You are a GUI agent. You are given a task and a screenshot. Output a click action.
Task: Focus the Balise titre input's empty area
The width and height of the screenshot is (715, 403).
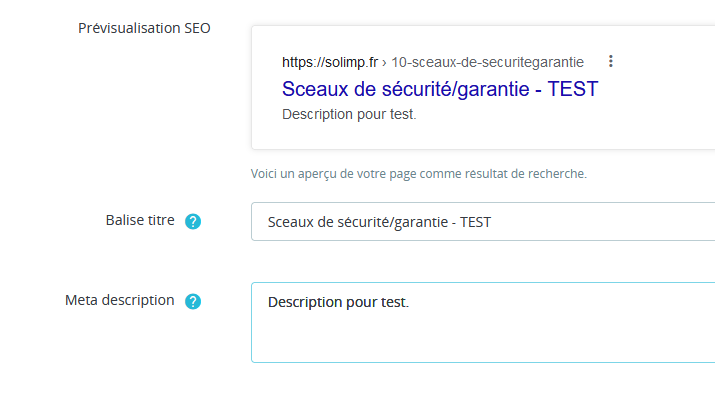pyautogui.click(x=602, y=222)
